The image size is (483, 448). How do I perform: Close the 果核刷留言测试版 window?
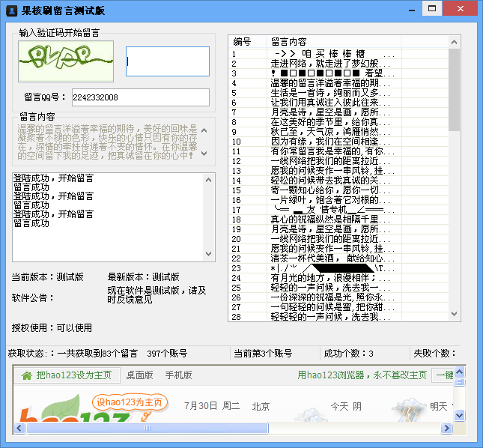[x=461, y=9]
